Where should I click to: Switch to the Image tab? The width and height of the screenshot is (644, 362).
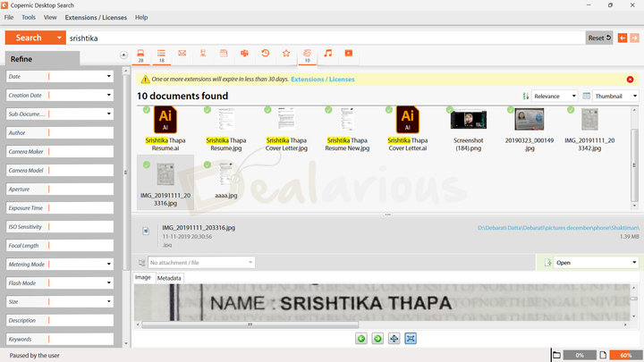tap(143, 277)
